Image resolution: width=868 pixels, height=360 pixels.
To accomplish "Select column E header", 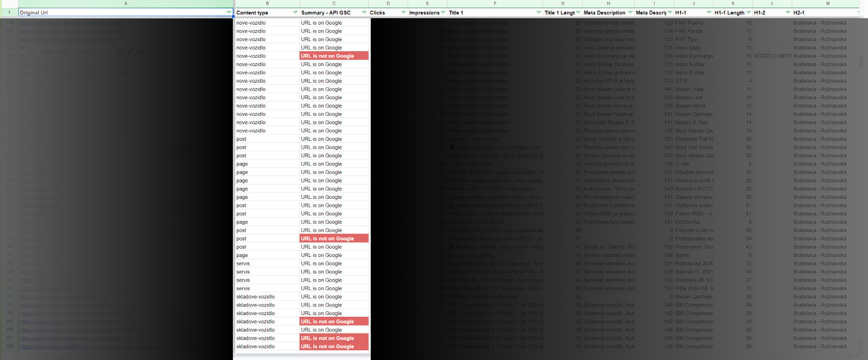I will click(427, 3).
